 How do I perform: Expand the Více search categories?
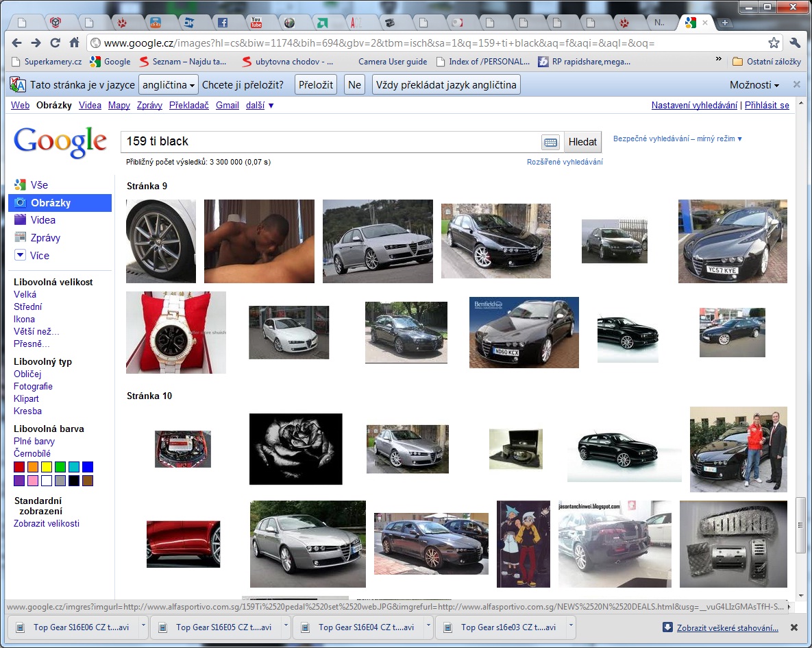(40, 256)
